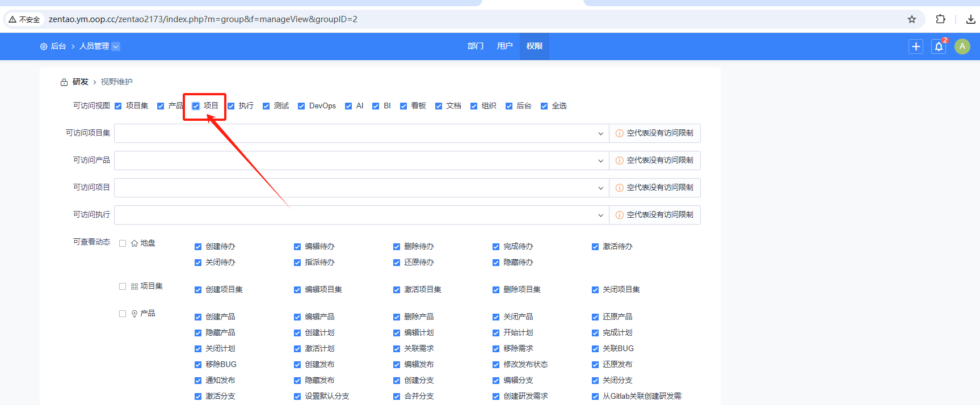Screen dimensions: 980x405
Task: Click the browser address bar URL
Action: point(203,19)
